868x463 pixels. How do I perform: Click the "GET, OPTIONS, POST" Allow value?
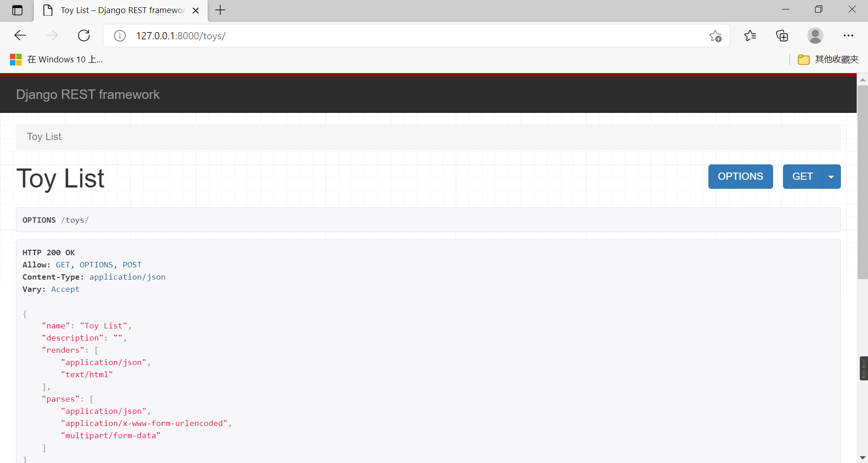coord(99,265)
